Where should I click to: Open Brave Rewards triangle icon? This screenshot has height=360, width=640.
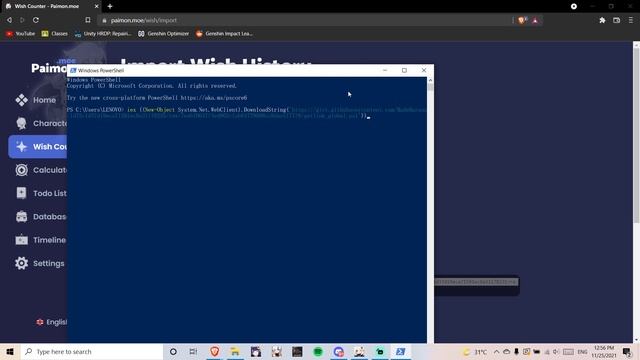(x=535, y=20)
